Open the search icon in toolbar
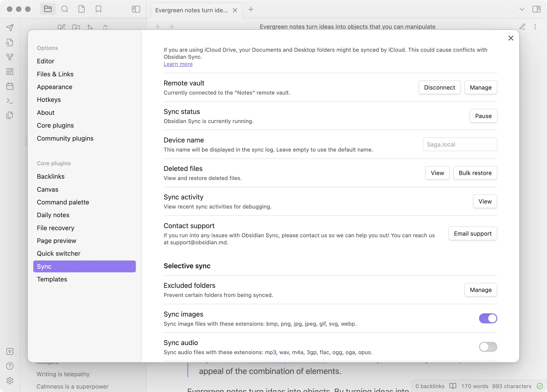This screenshot has height=392, width=547. click(x=65, y=9)
